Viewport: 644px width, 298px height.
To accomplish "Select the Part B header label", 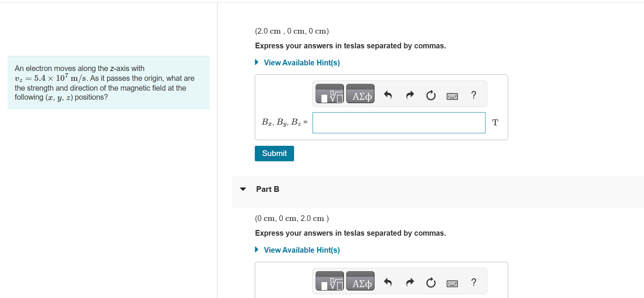I will (x=268, y=189).
